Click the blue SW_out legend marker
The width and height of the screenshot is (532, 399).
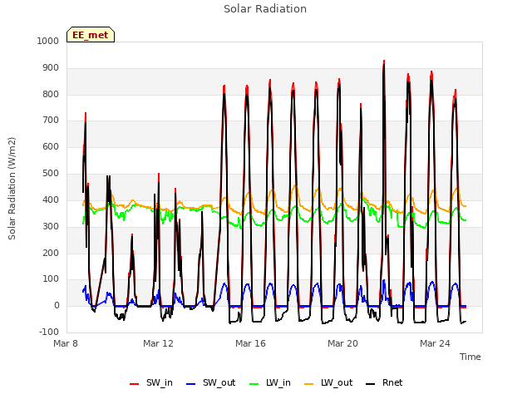[x=191, y=384]
